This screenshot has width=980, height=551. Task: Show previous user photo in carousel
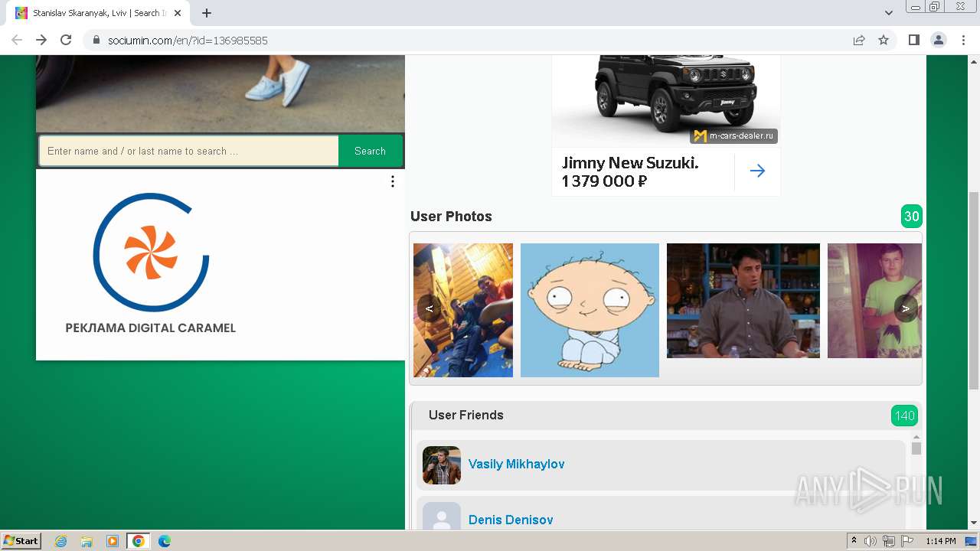[430, 308]
